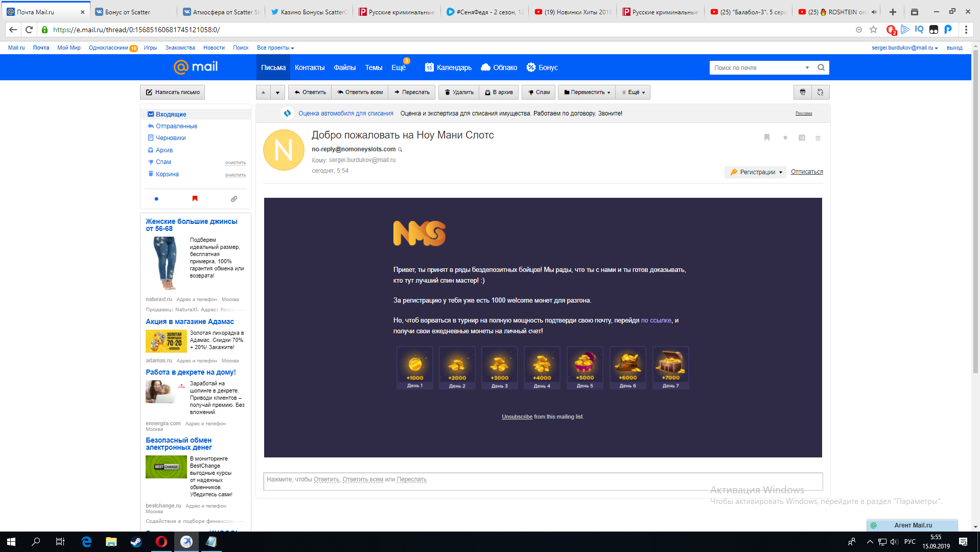Screen dimensions: 980x552
Task: Click the mail search input field
Action: pos(756,67)
